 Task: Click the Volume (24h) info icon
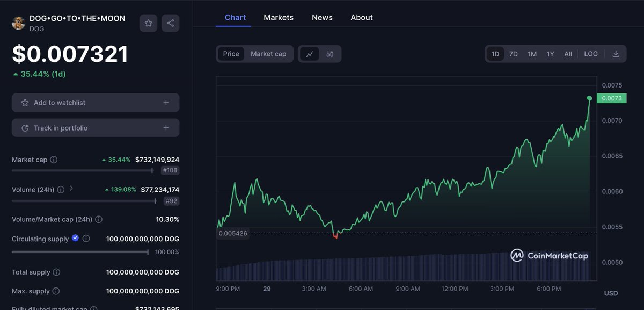[61, 190]
